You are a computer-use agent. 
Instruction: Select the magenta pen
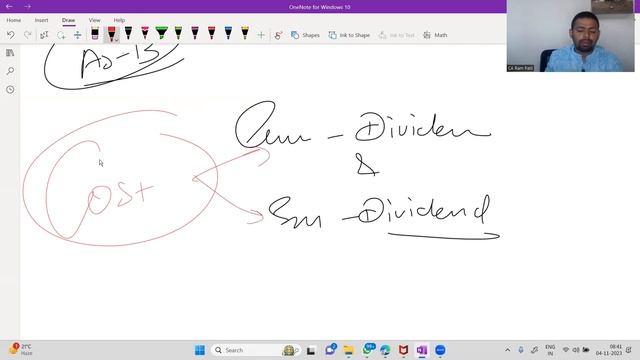pyautogui.click(x=195, y=33)
